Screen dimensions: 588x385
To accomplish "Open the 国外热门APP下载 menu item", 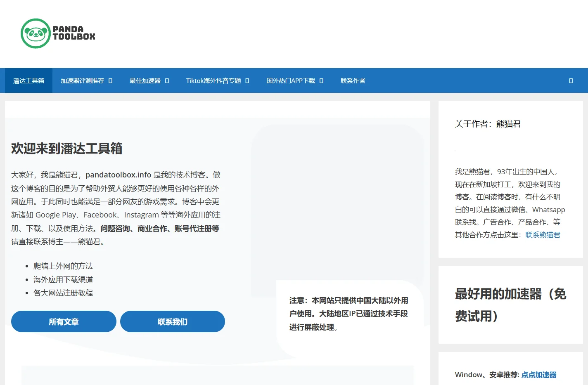I will click(291, 81).
